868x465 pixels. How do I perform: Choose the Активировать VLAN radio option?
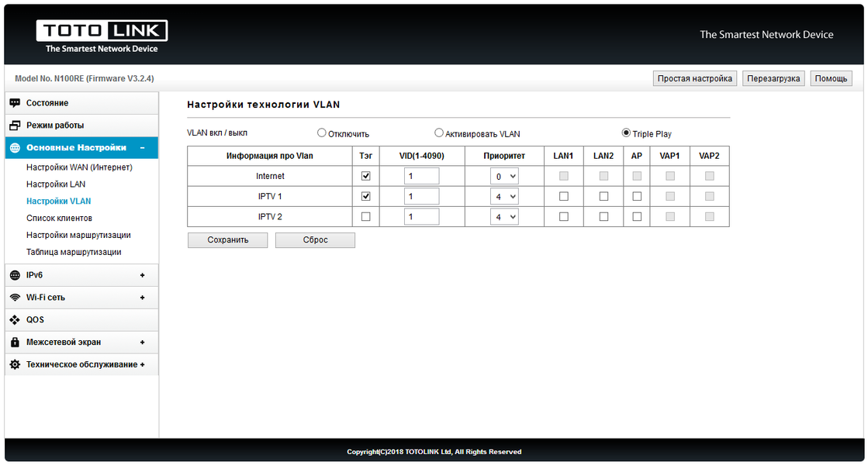[439, 133]
